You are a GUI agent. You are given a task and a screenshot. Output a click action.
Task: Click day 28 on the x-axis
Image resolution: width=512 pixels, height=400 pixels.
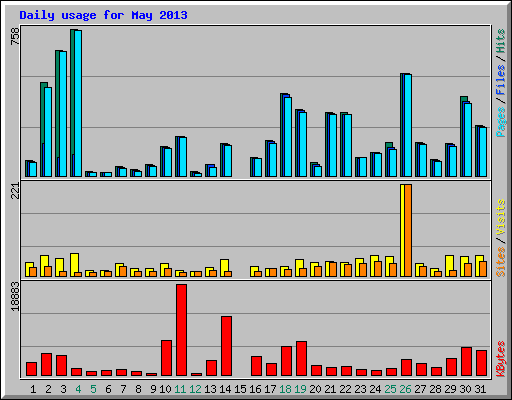click(436, 389)
